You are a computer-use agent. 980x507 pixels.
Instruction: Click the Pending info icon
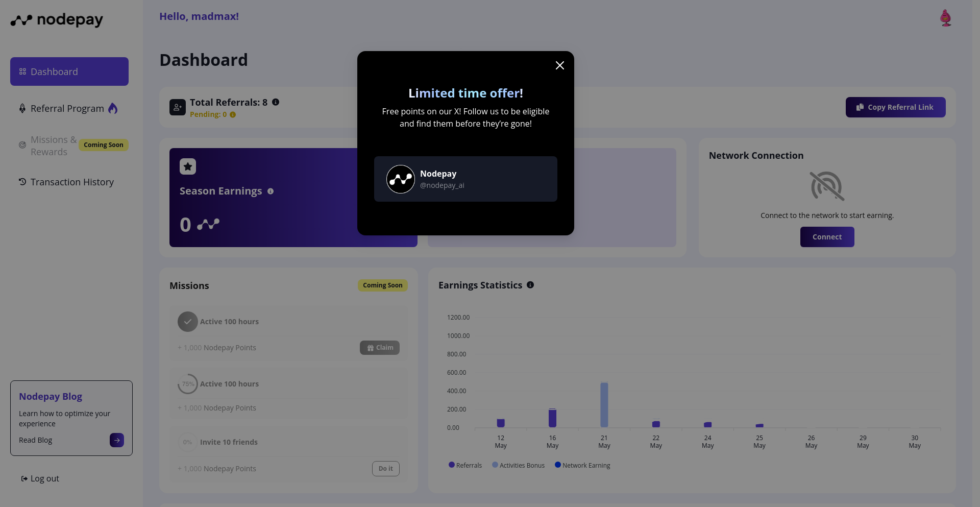pyautogui.click(x=233, y=115)
